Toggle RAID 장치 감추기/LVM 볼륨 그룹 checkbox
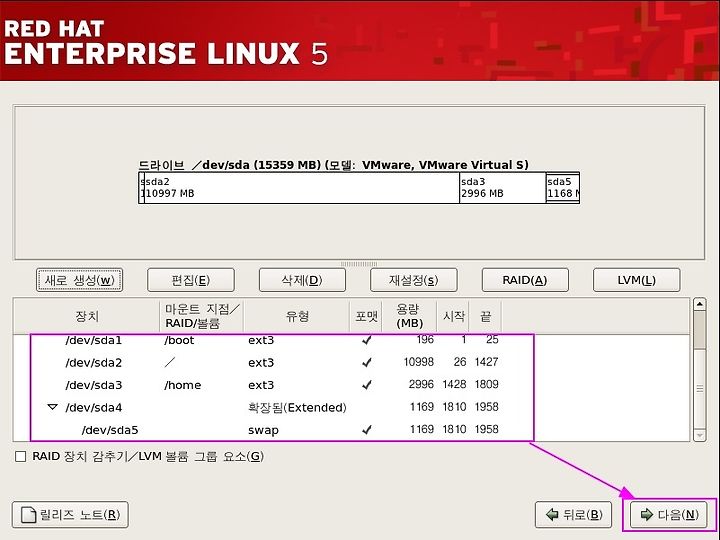 (20, 456)
